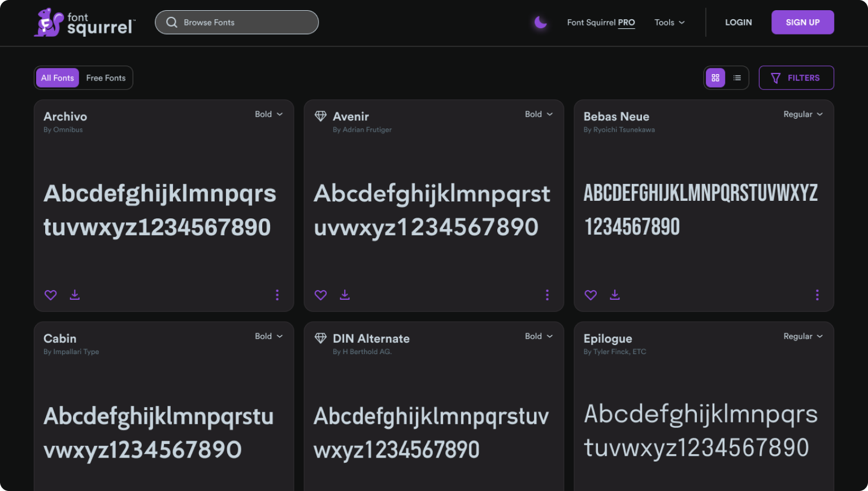This screenshot has height=491, width=868.
Task: Click the premium diamond icon beside Avenir
Action: click(320, 116)
